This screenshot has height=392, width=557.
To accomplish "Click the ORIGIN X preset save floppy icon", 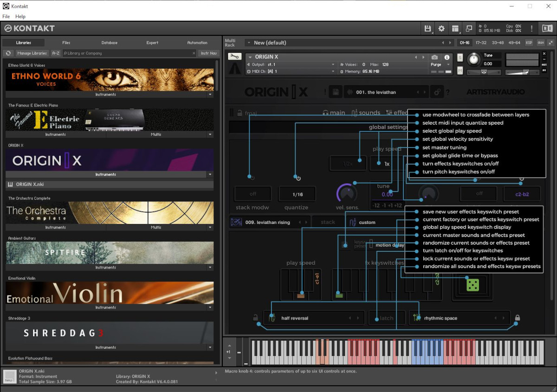I will (x=336, y=92).
